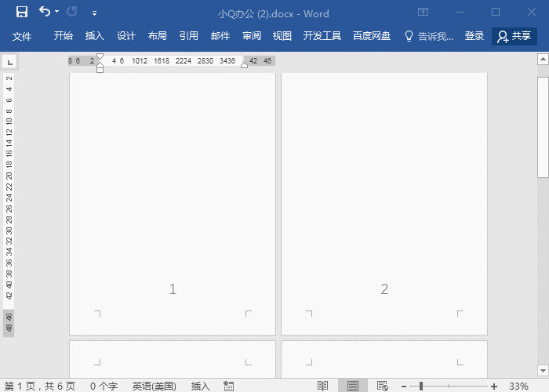Click the macro recording icon in status bar
Image resolution: width=549 pixels, height=392 pixels.
229,386
